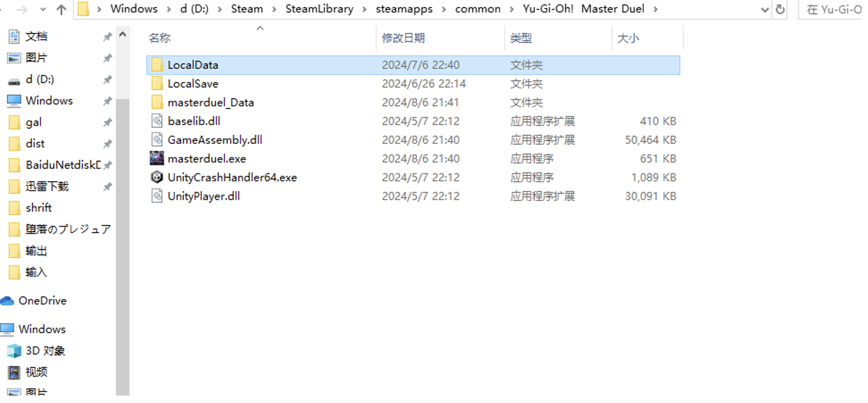Image resolution: width=868 pixels, height=403 pixels.
Task: Navigate to SteamLibrary in the breadcrumb
Action: coord(319,9)
